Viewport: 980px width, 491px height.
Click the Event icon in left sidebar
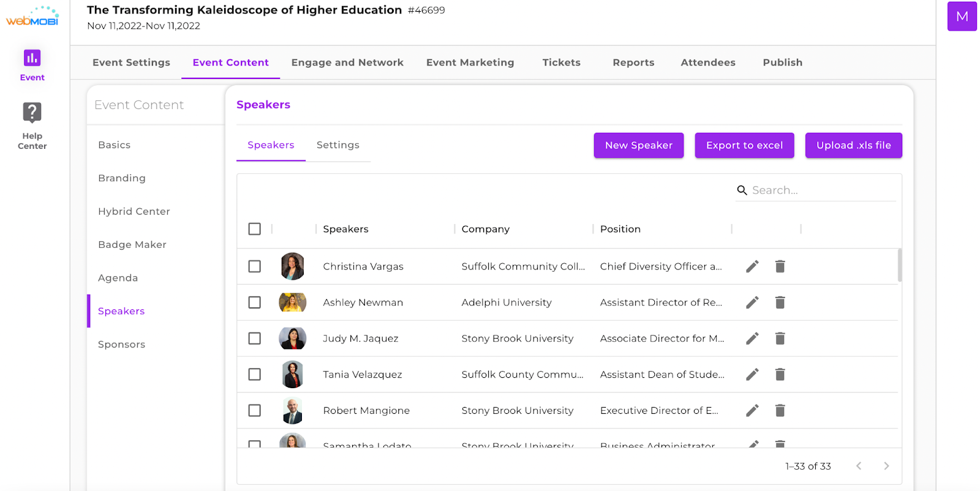[32, 58]
